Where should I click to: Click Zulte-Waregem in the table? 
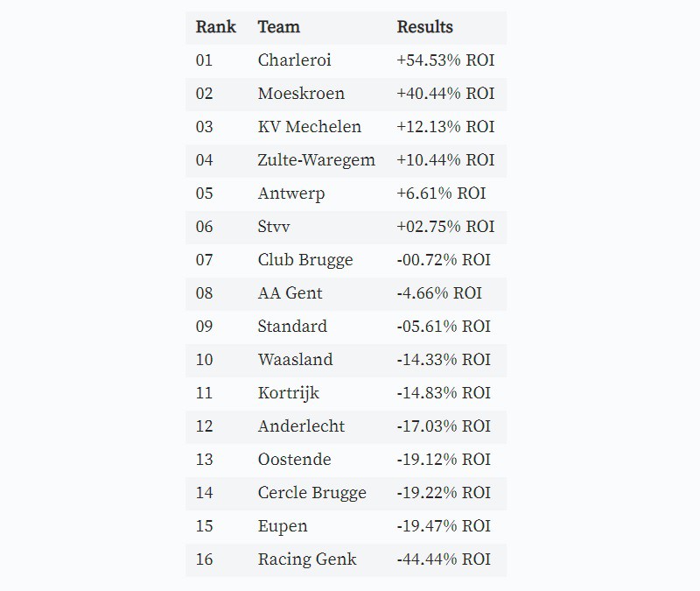(316, 160)
